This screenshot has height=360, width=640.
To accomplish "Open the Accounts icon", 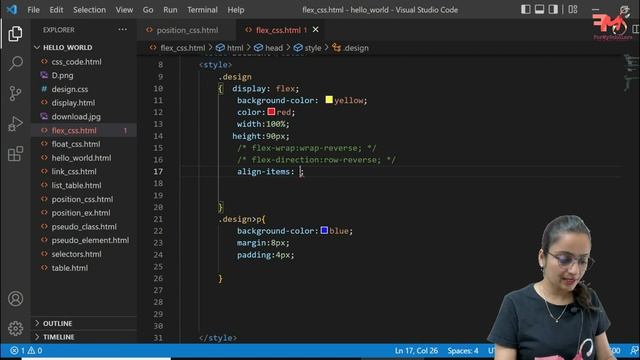I will point(15,298).
